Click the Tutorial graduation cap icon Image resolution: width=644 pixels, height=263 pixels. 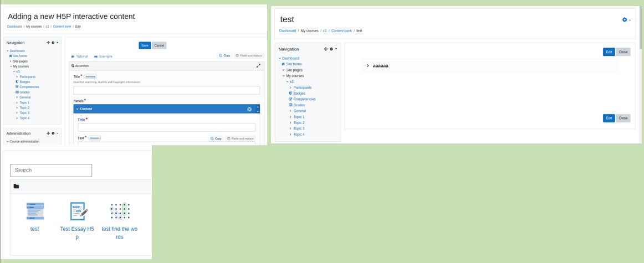73,56
